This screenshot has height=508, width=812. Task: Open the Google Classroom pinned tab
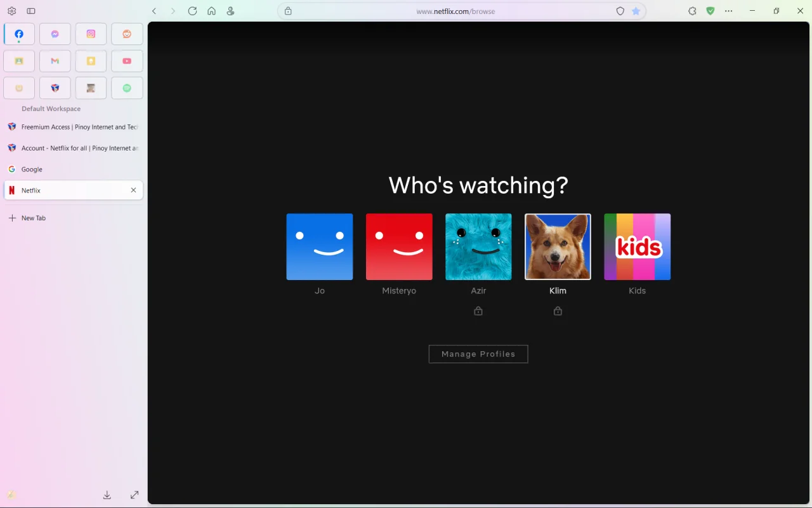[x=19, y=61]
